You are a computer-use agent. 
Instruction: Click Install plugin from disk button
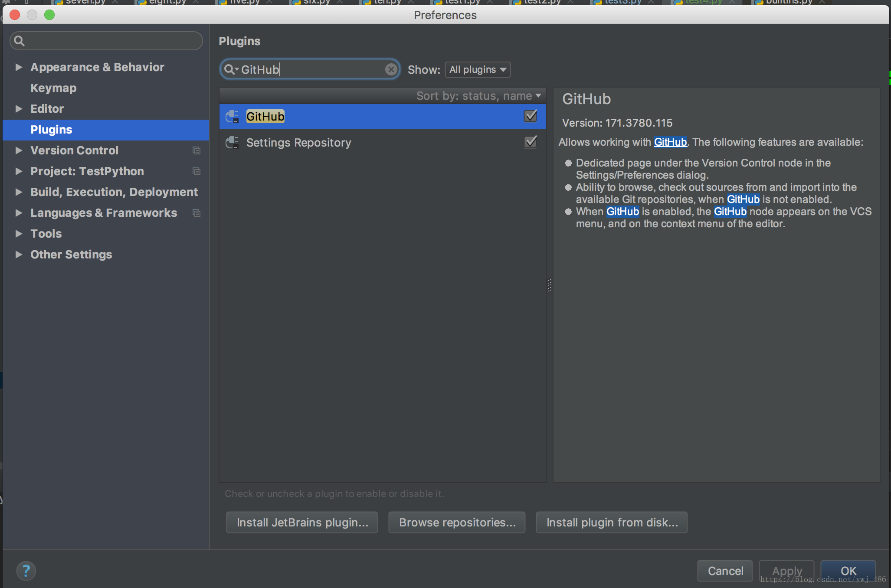612,522
